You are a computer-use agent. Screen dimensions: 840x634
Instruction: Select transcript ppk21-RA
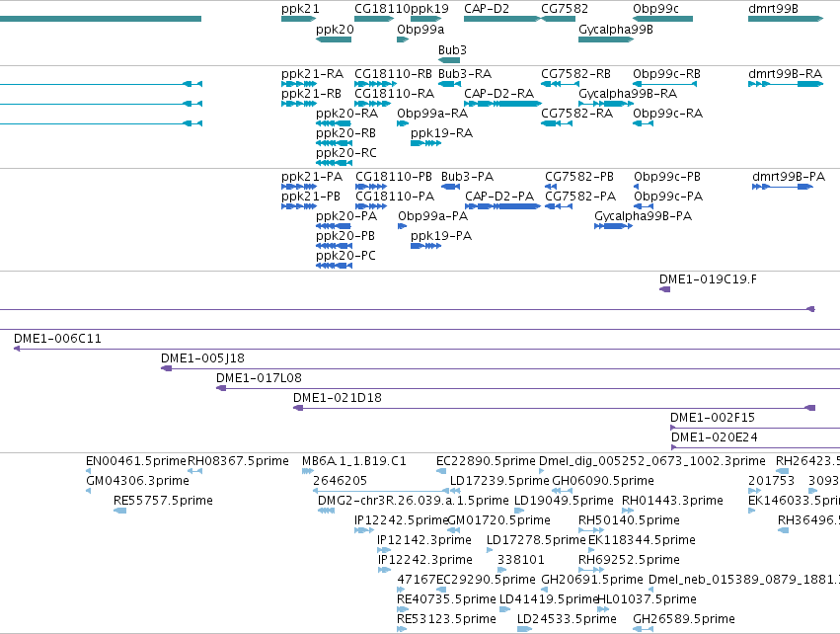tap(312, 74)
